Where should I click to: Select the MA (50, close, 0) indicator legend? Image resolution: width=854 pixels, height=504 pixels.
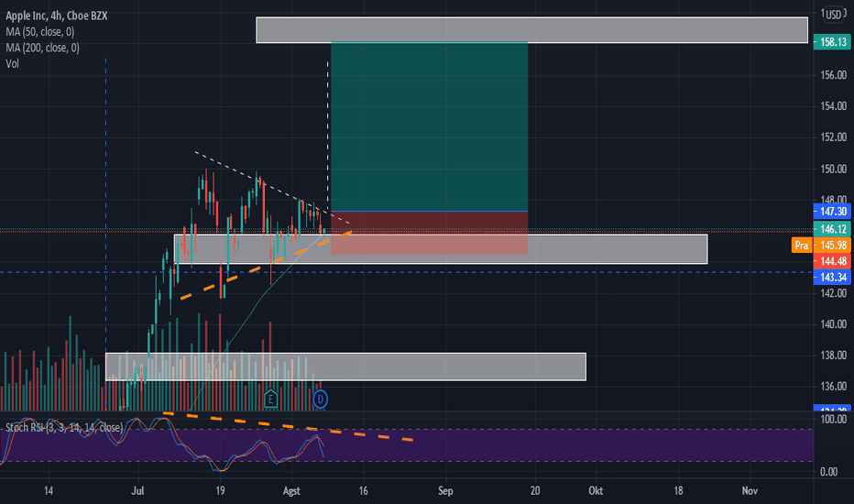click(x=40, y=31)
